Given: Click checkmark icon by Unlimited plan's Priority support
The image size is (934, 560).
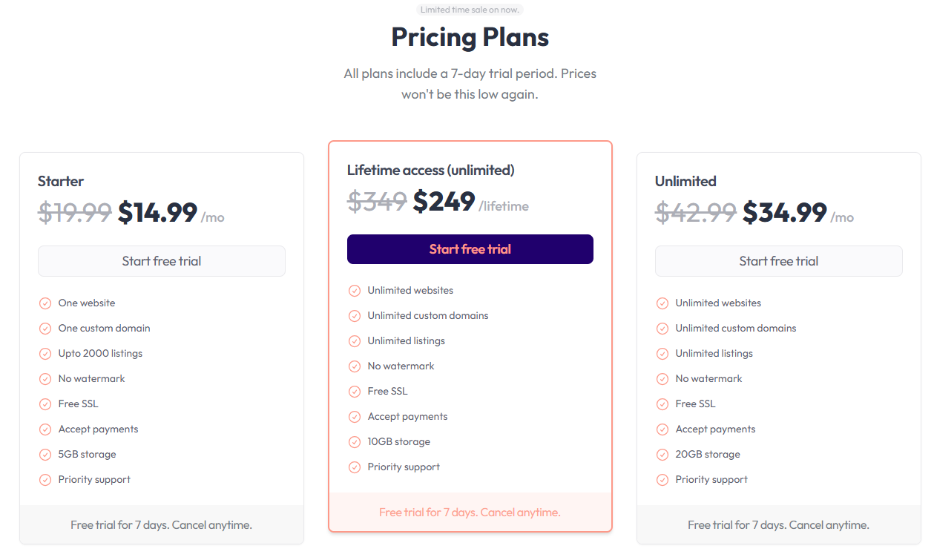Looking at the screenshot, I should [662, 480].
